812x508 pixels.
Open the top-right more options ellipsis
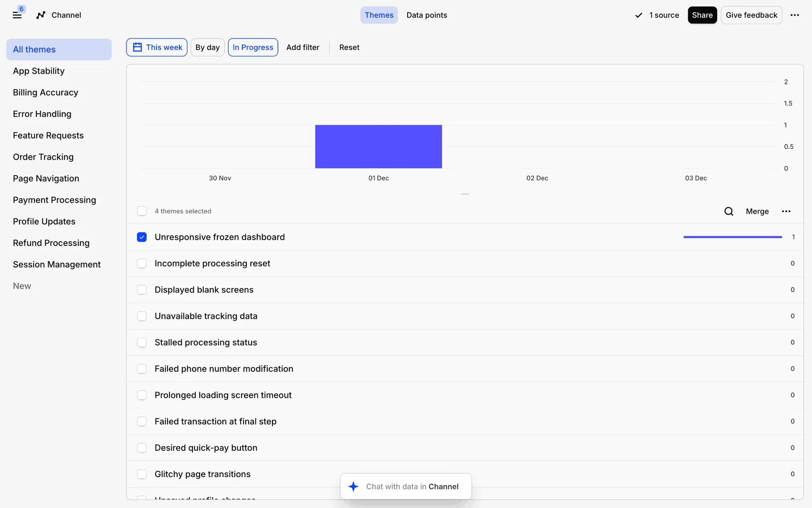tap(795, 15)
